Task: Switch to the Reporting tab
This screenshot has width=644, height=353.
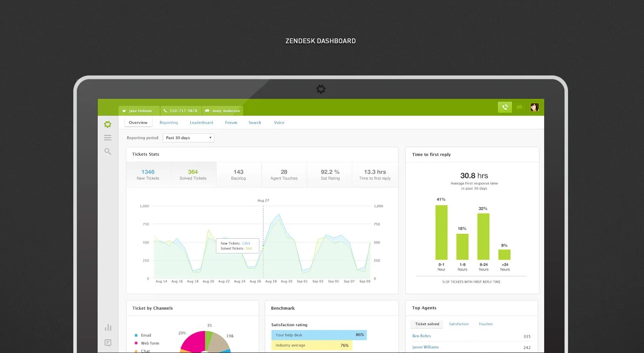Action: click(169, 123)
